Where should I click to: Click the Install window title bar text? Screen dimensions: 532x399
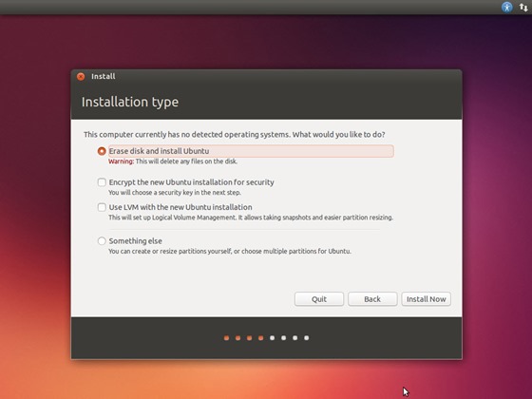coord(104,76)
